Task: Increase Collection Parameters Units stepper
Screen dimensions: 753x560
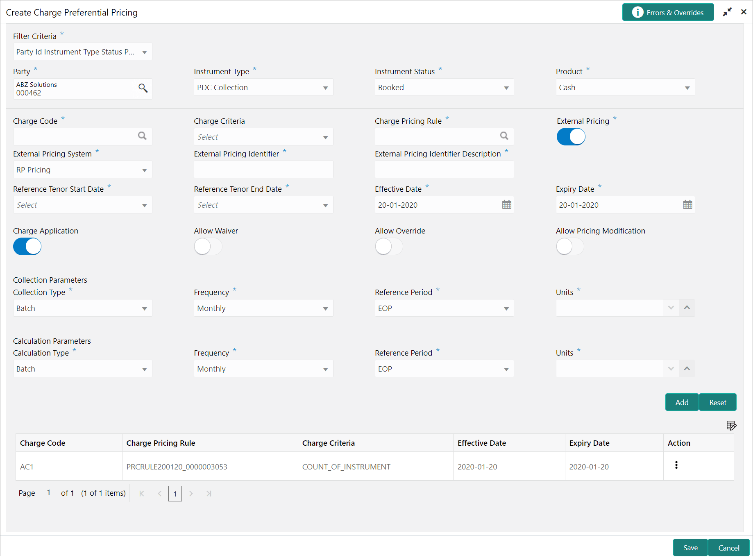Action: (687, 308)
